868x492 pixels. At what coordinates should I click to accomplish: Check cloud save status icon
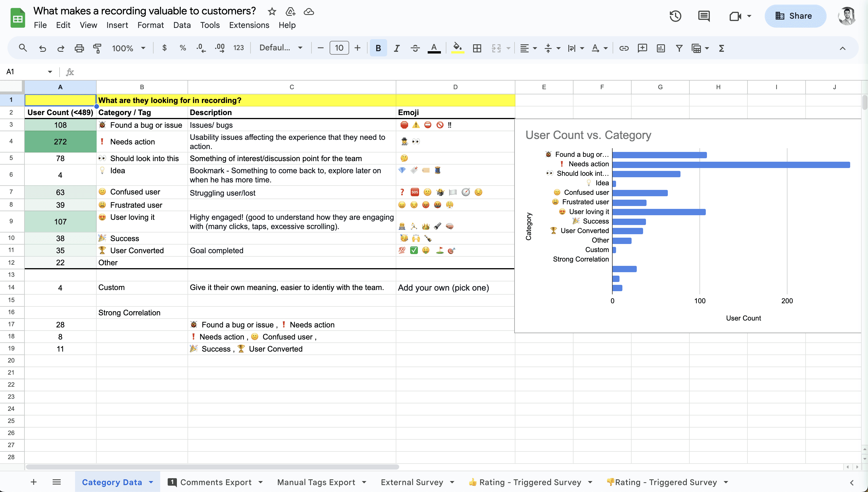(x=309, y=12)
